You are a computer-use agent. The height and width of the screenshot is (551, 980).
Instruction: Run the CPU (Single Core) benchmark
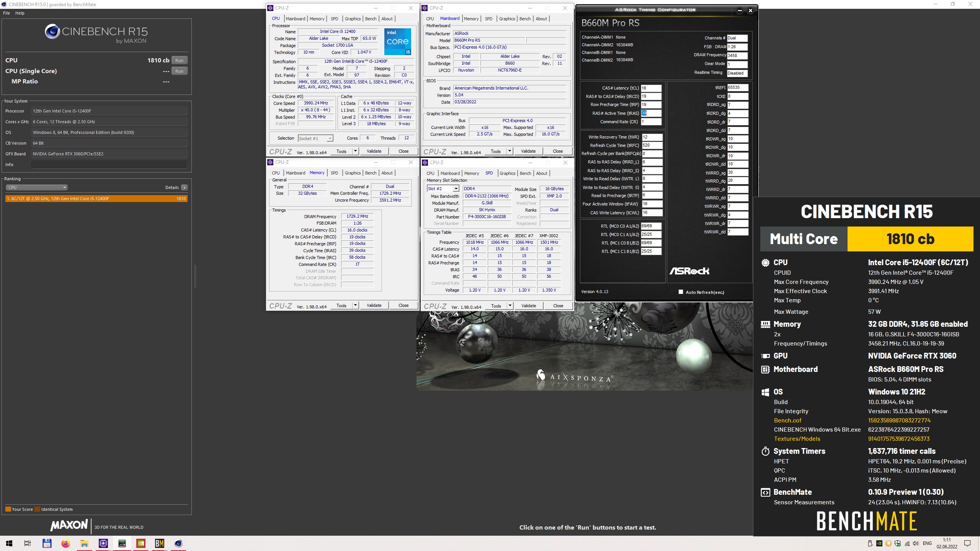coord(179,71)
